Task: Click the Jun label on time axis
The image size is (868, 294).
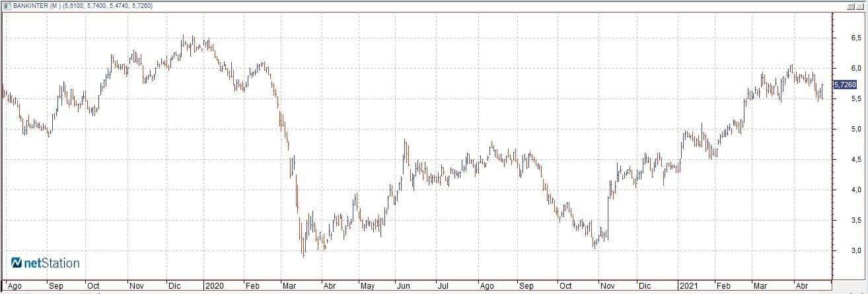Action: (404, 287)
